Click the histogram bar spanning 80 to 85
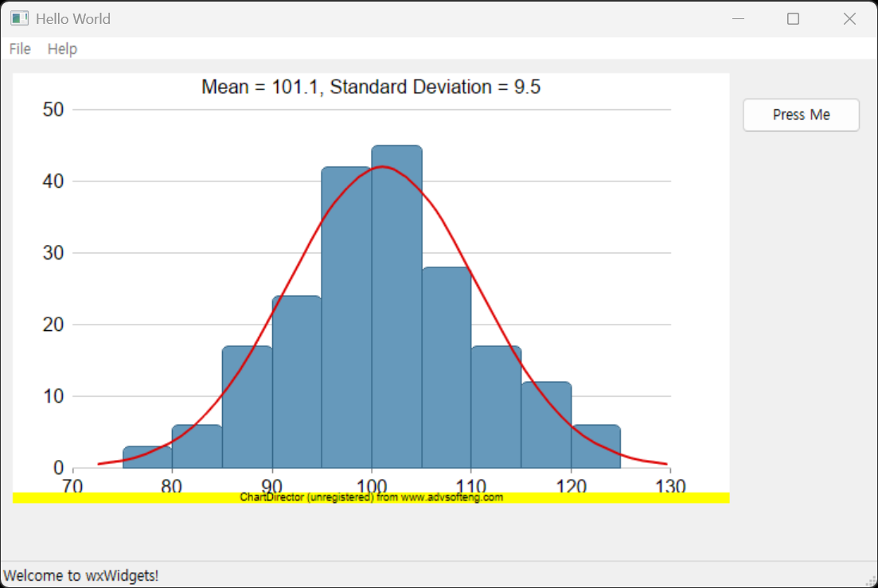Image resolution: width=878 pixels, height=588 pixels. 197,446
